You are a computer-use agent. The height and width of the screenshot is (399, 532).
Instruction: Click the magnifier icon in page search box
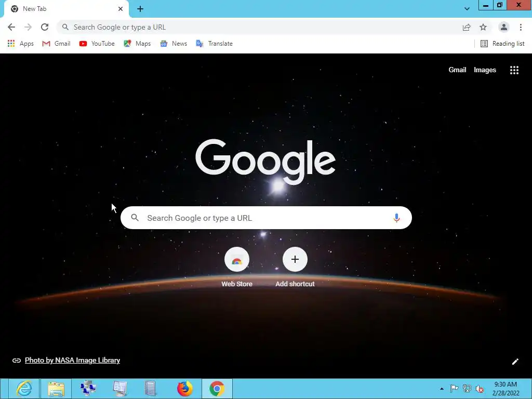pyautogui.click(x=135, y=218)
